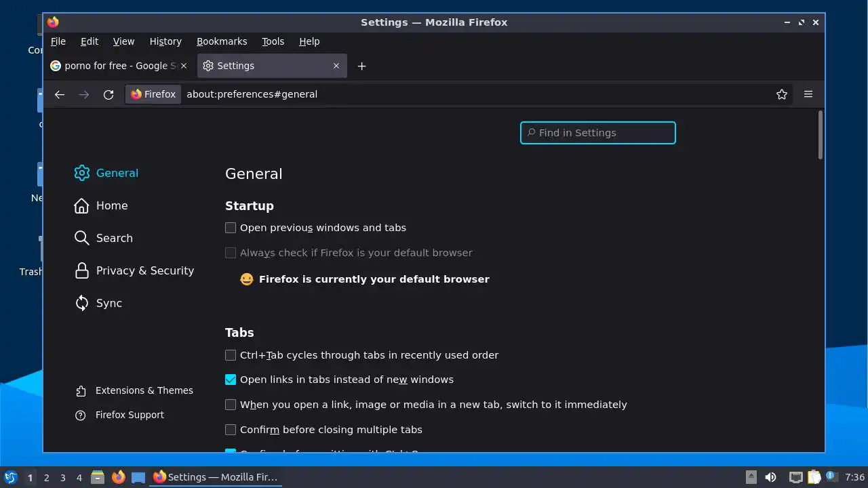Select the General gear icon in the sidebar
Image resolution: width=868 pixels, height=488 pixels.
click(x=82, y=173)
